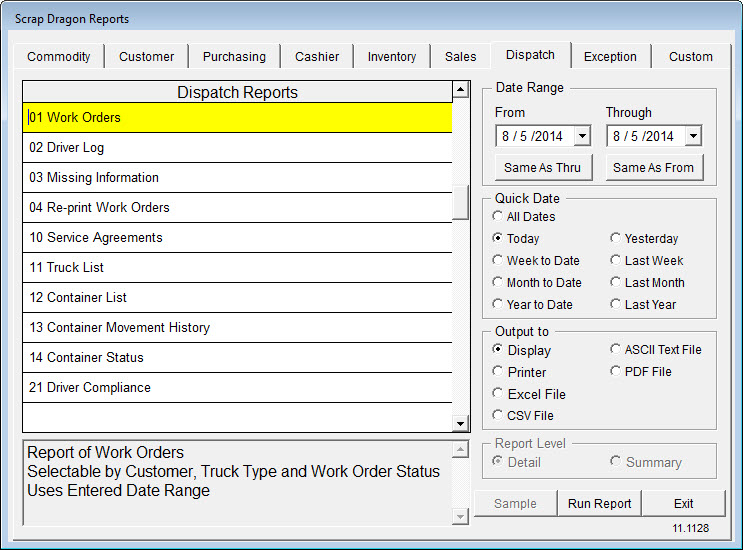Select the Dispatch tab
This screenshot has height=550, width=743.
click(530, 55)
